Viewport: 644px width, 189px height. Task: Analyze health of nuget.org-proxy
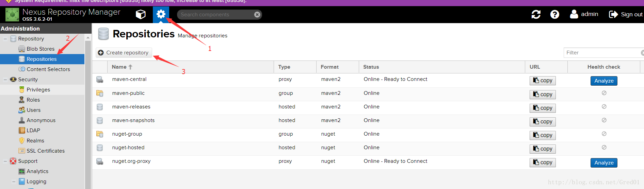604,163
